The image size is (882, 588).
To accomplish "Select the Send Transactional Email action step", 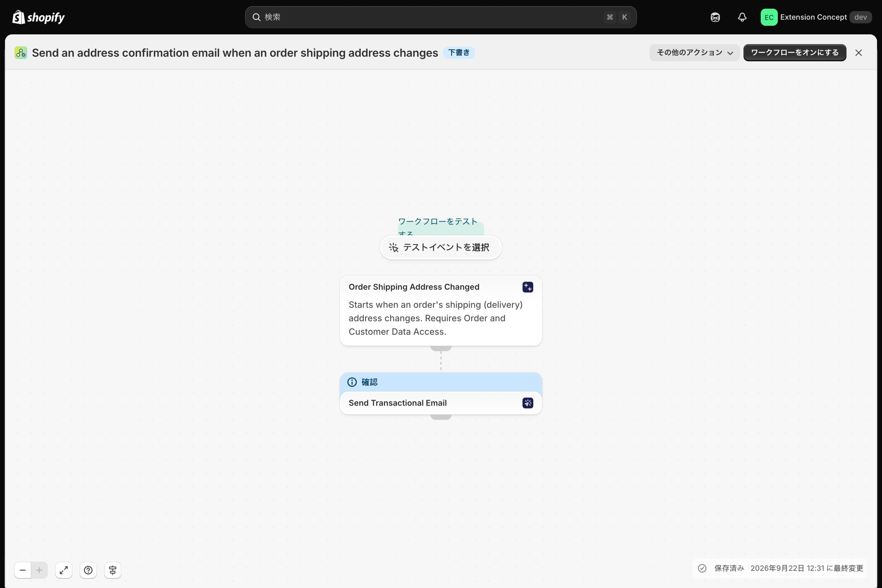I will [441, 403].
